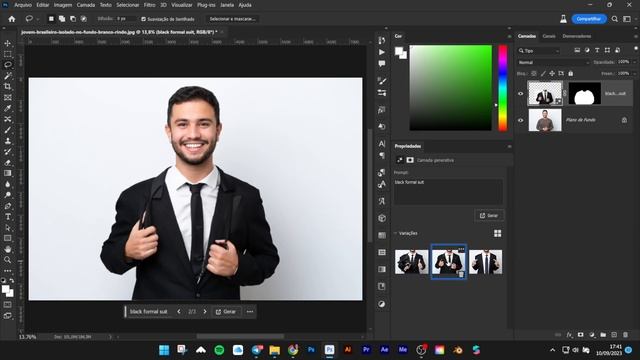
Task: Switch to the Demarcadores tab
Action: [x=577, y=36]
